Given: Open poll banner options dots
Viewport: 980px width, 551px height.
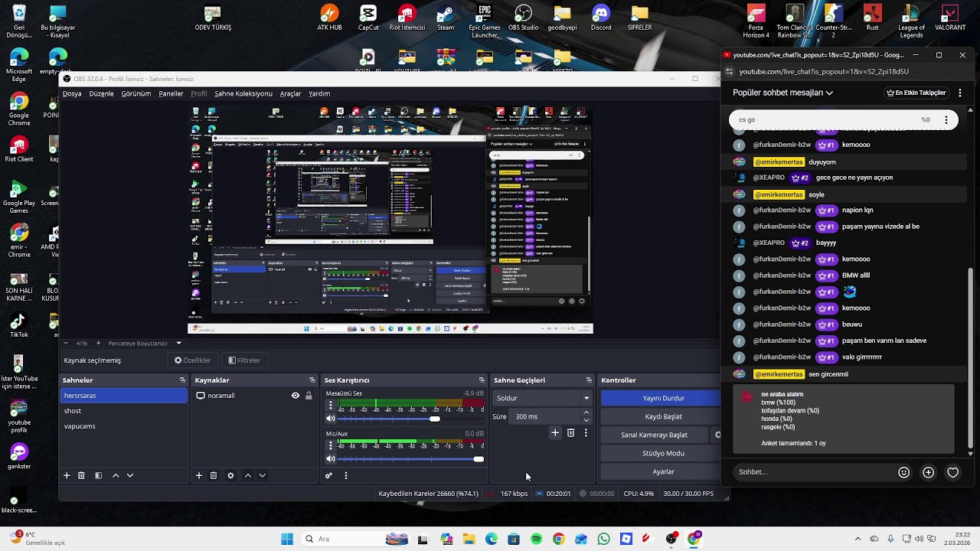Looking at the screenshot, I should point(946,119).
